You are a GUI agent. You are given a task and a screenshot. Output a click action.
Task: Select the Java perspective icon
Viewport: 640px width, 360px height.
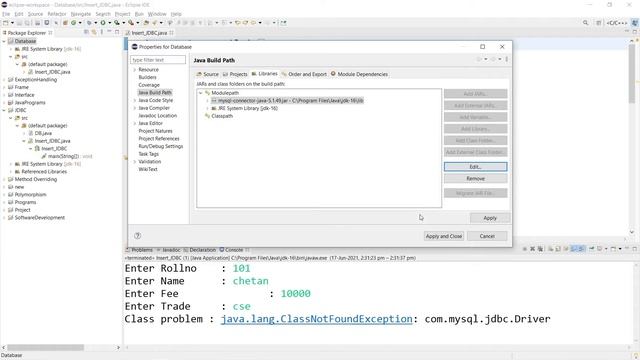(x=635, y=23)
